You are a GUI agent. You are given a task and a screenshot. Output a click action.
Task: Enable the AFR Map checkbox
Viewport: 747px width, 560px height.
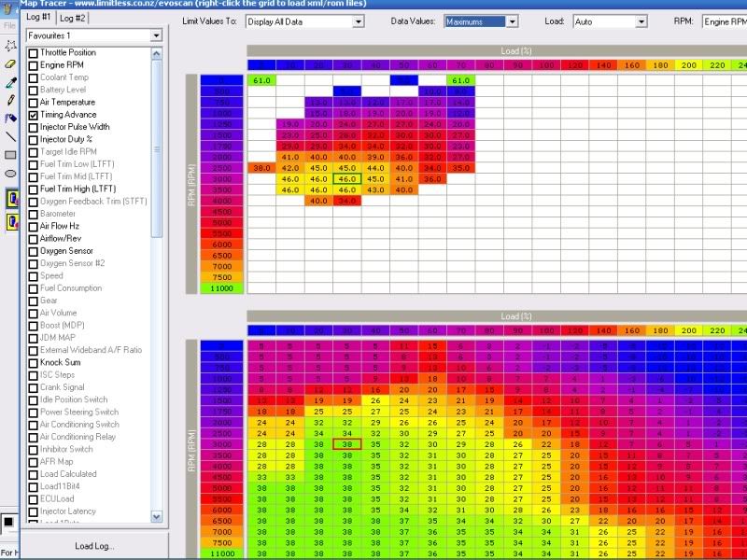tap(33, 462)
